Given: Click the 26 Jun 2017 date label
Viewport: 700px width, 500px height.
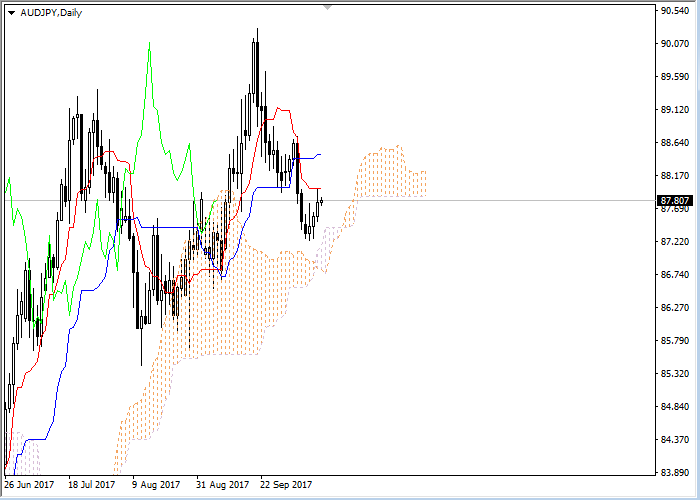Looking at the screenshot, I should pos(29,485).
